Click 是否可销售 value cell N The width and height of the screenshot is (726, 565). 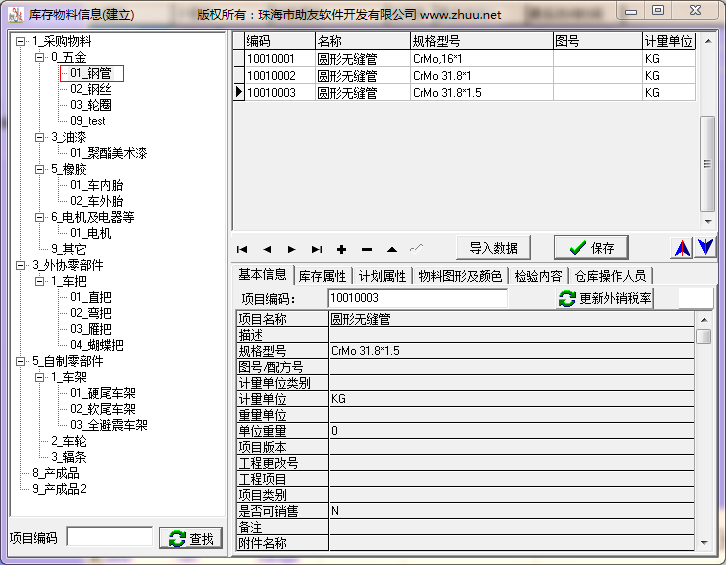coord(512,511)
